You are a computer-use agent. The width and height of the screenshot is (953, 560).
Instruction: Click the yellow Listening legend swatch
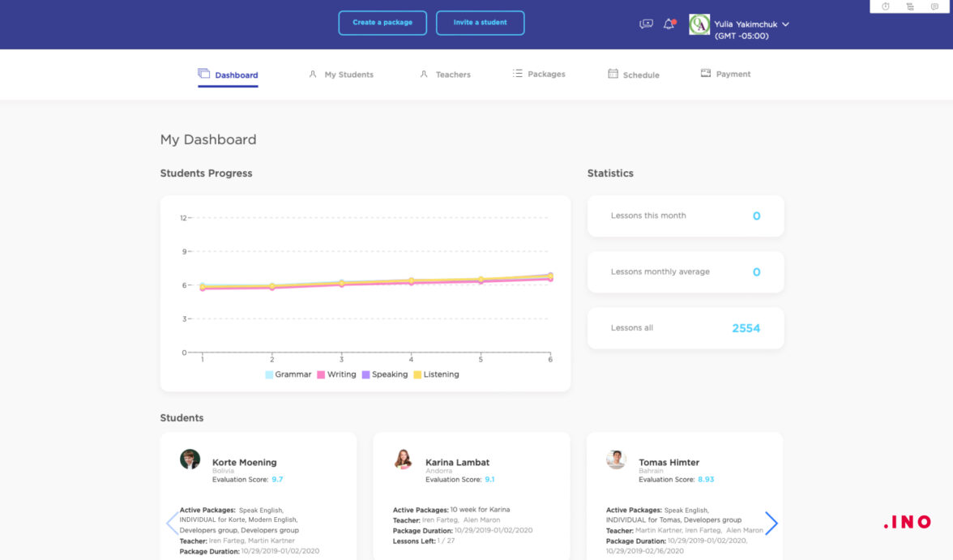[x=418, y=374]
